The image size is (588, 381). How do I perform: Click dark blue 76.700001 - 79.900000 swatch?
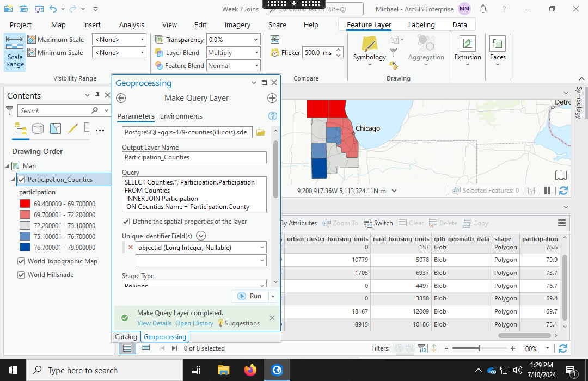[24, 247]
